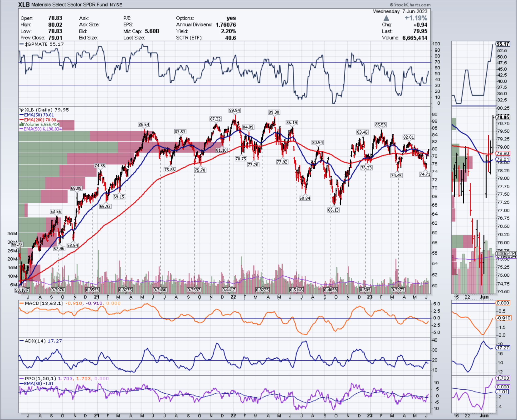The width and height of the screenshot is (517, 420).
Task: Click the PPO(1,50,1) indicator legend
Action: point(64,378)
